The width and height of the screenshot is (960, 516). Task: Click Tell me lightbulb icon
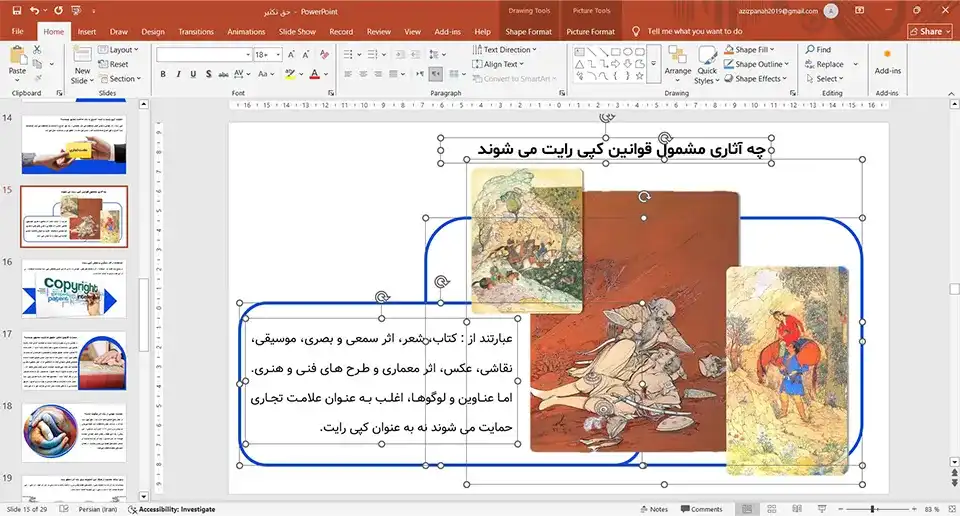[x=636, y=31]
